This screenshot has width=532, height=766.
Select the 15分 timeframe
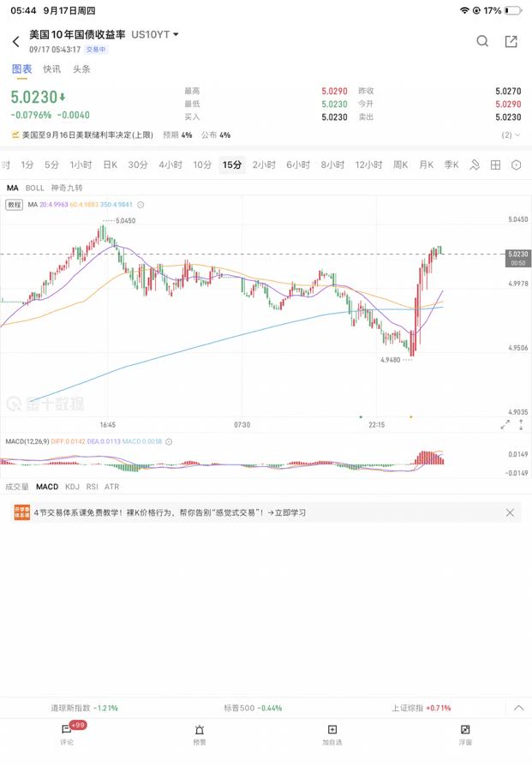pos(232,165)
